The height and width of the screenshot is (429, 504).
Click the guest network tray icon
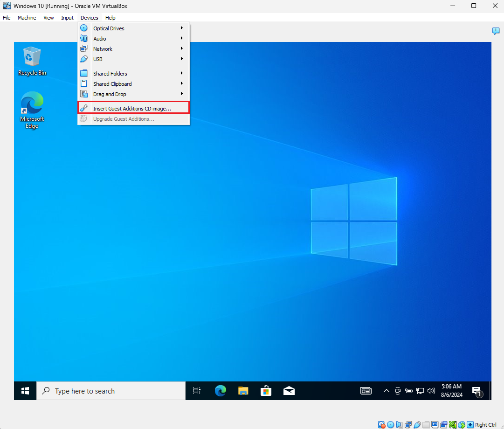pos(420,391)
